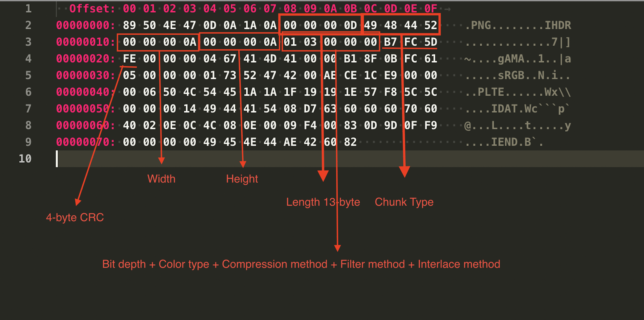
Task: Click the 'Length 13-byte' annotation label
Action: pos(323,202)
